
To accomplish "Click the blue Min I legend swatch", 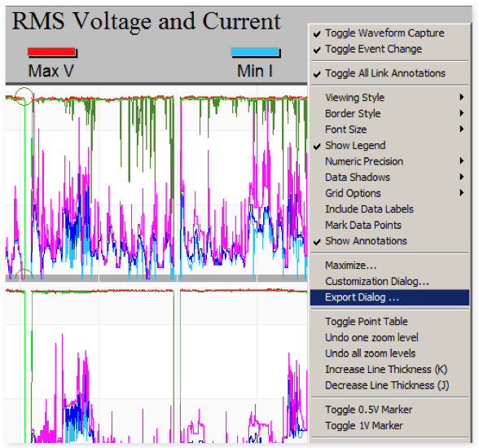I will (256, 52).
